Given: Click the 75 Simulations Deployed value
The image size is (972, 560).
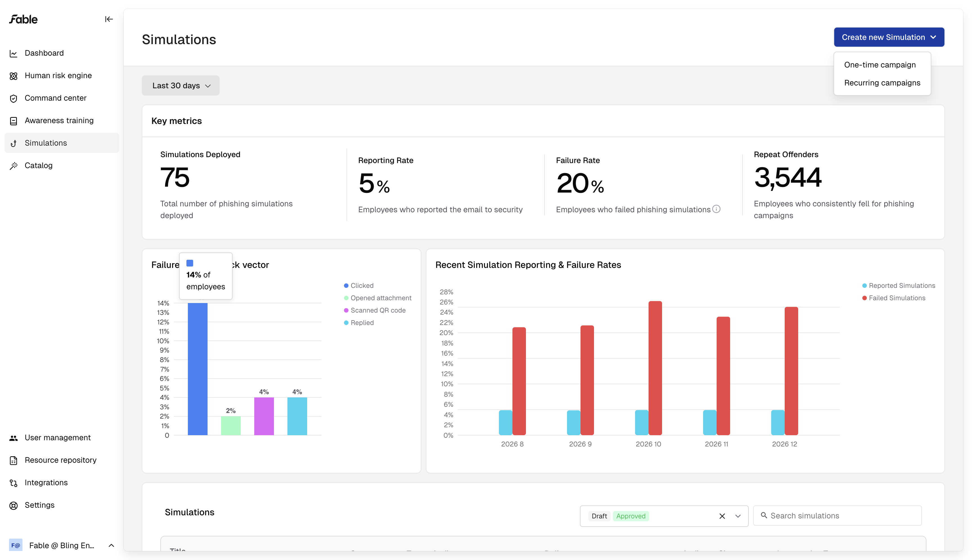Looking at the screenshot, I should click(x=175, y=178).
